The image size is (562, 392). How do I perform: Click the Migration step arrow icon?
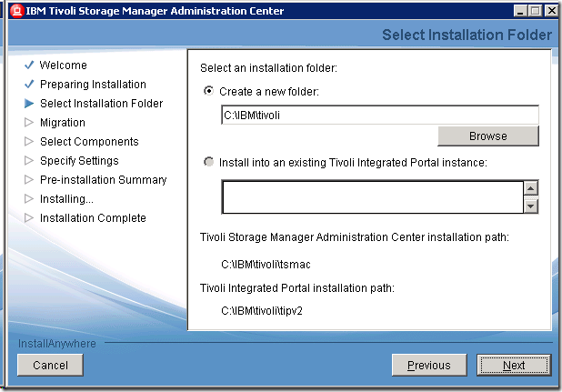[29, 123]
